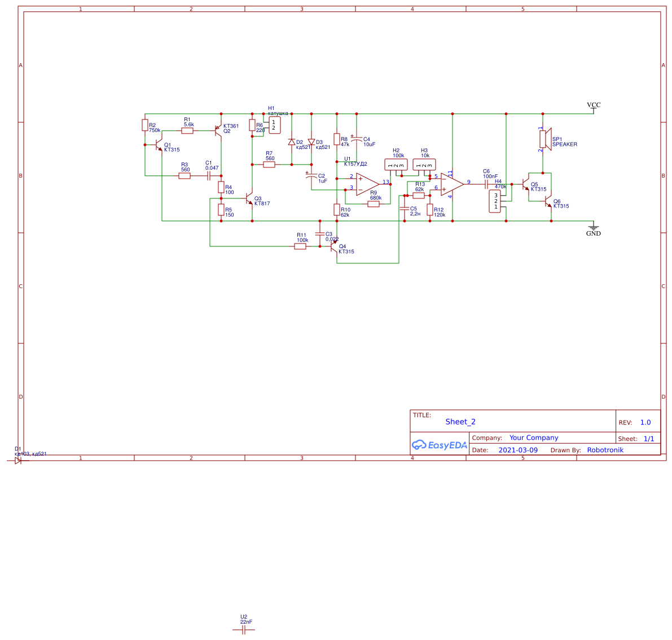Click the EasyEDA logo in title block
Viewport: 672px width, 640px height.
pyautogui.click(x=440, y=444)
